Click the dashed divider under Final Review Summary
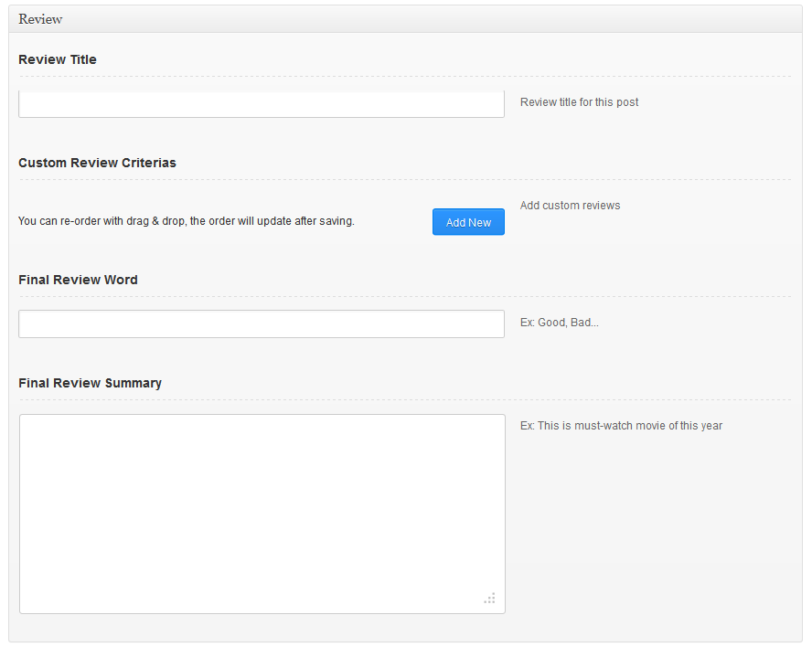The width and height of the screenshot is (812, 647). (405, 399)
